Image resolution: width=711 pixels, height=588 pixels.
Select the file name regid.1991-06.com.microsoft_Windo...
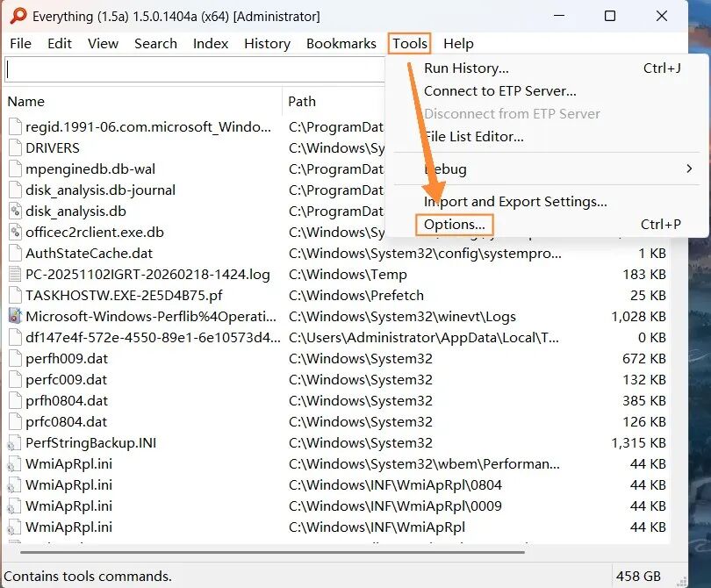pos(148,127)
